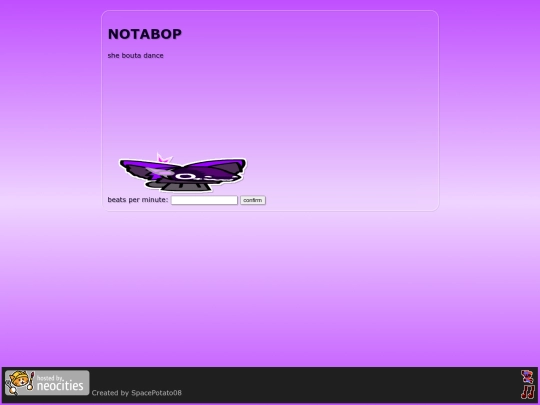The width and height of the screenshot is (540, 405).
Task: Open the hosted by Neocities badge
Action: tap(47, 383)
